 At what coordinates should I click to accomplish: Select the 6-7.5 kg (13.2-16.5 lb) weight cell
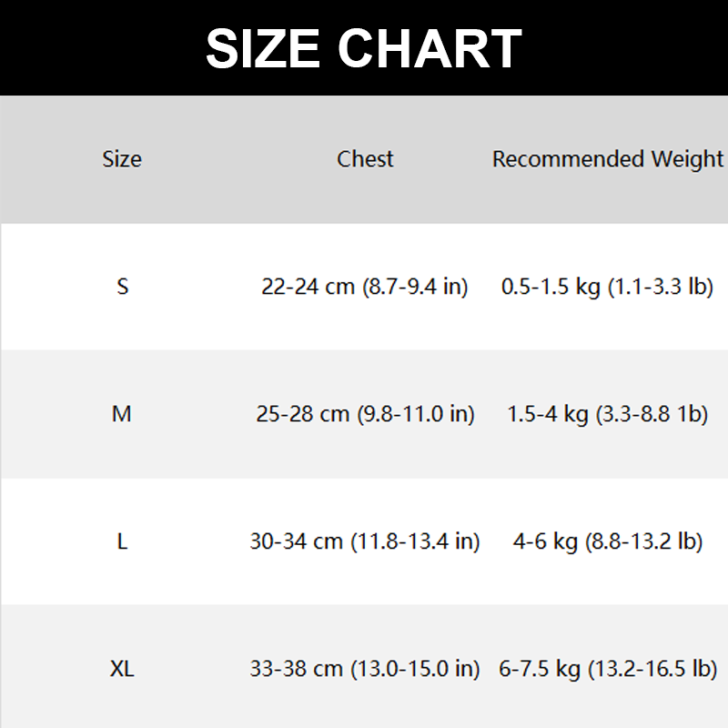click(608, 669)
